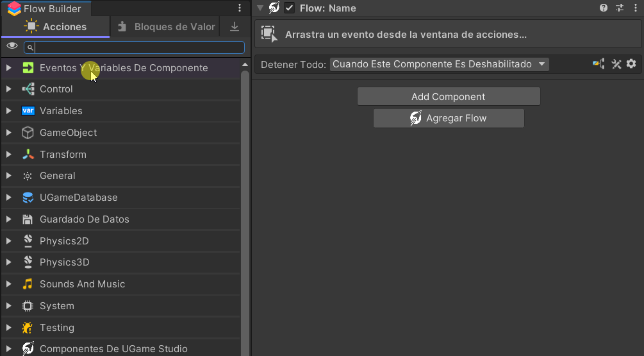Image resolution: width=644 pixels, height=356 pixels.
Task: Open the Detener Todo dropdown
Action: pyautogui.click(x=439, y=64)
